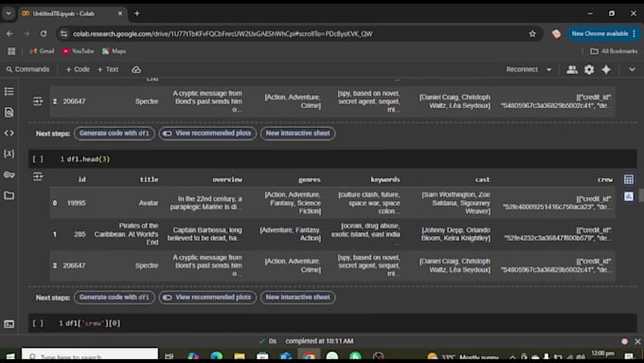Open the Commands palette
Viewport: 644px width, 363px height.
(27, 69)
